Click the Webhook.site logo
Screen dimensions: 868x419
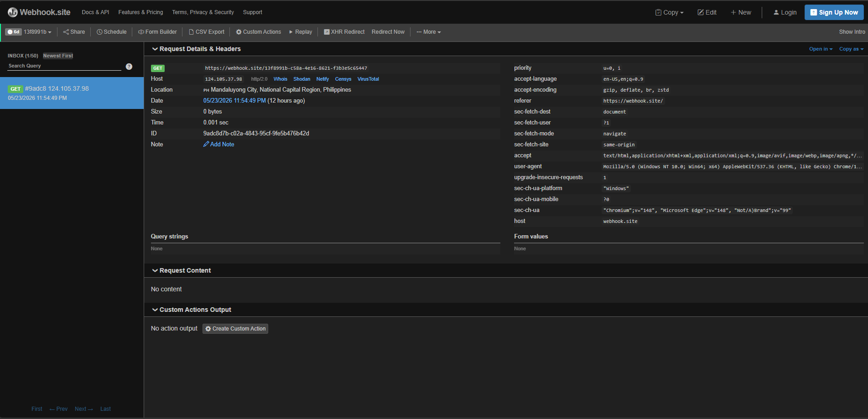click(x=39, y=12)
